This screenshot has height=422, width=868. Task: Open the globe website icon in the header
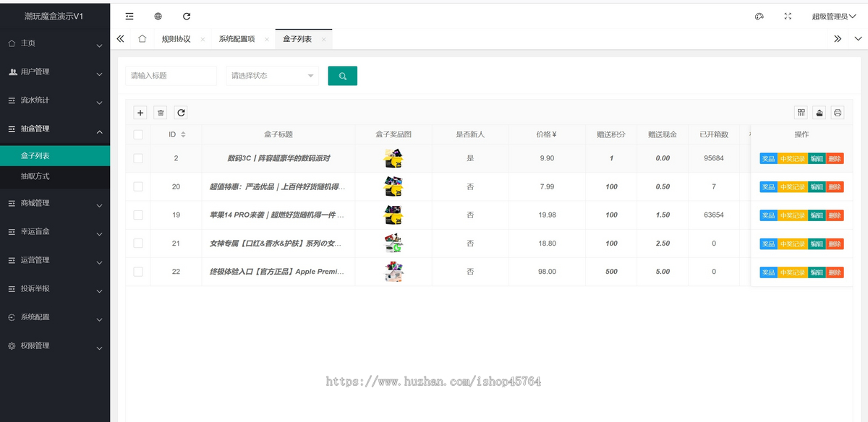[158, 16]
